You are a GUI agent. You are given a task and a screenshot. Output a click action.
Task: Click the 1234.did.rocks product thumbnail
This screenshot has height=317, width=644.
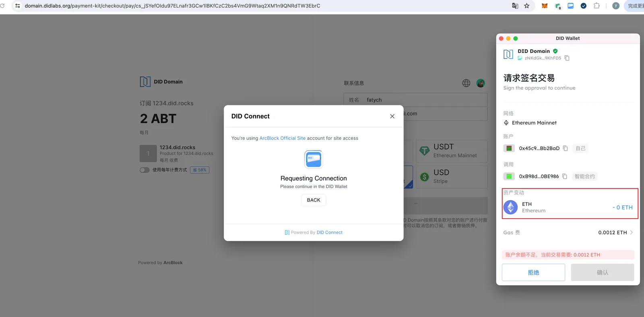point(148,153)
